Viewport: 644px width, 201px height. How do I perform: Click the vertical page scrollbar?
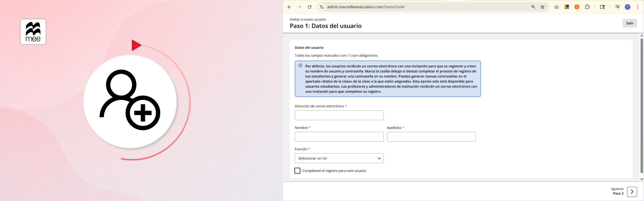pos(641,106)
